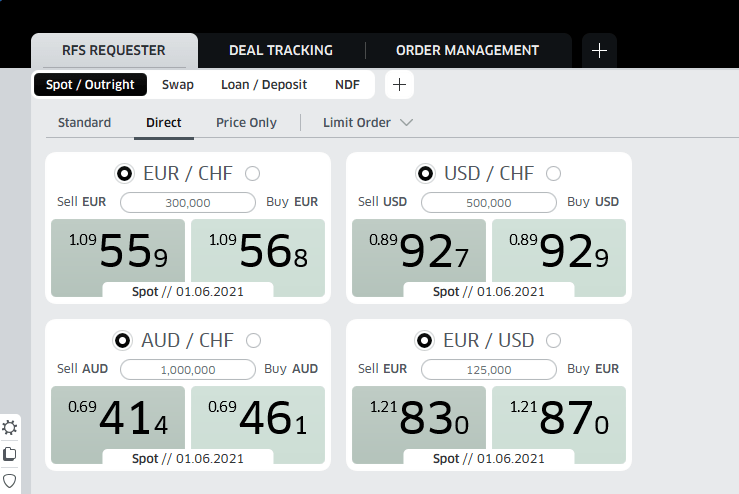Image resolution: width=739 pixels, height=494 pixels.
Task: Choose the right radio button for EUR / USD
Action: (x=553, y=341)
